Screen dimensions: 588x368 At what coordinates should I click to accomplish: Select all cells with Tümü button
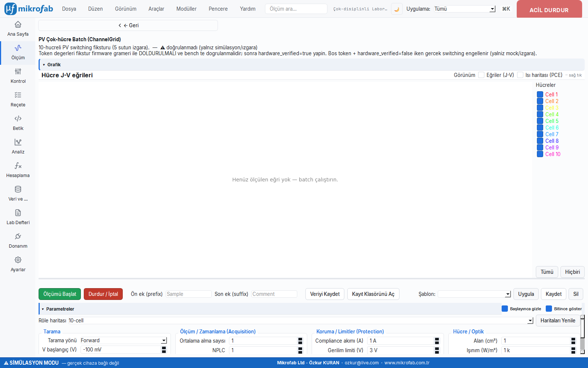tap(547, 272)
